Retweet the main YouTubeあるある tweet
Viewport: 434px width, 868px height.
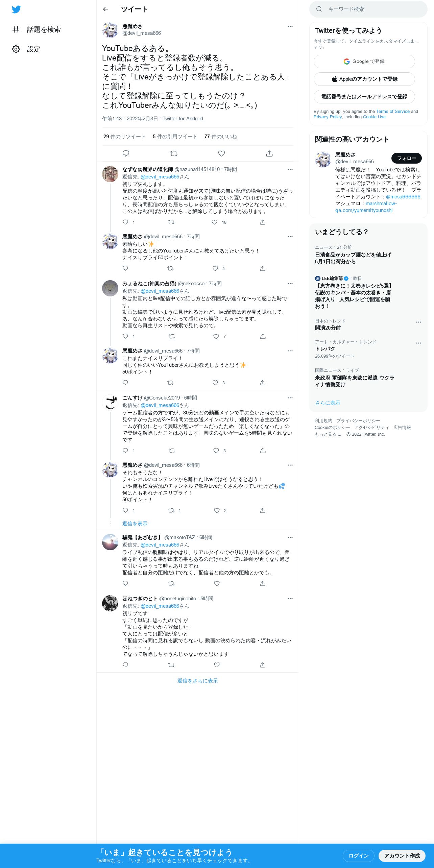(x=174, y=153)
